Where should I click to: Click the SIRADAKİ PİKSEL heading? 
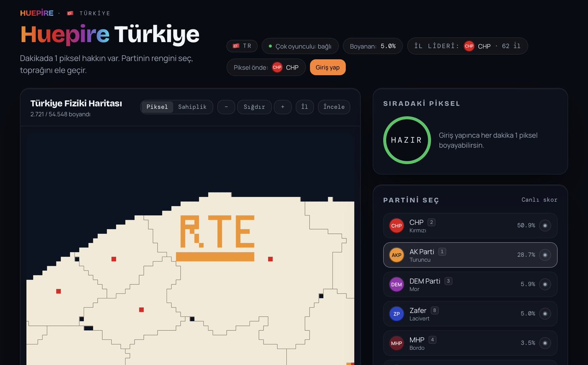tap(421, 104)
